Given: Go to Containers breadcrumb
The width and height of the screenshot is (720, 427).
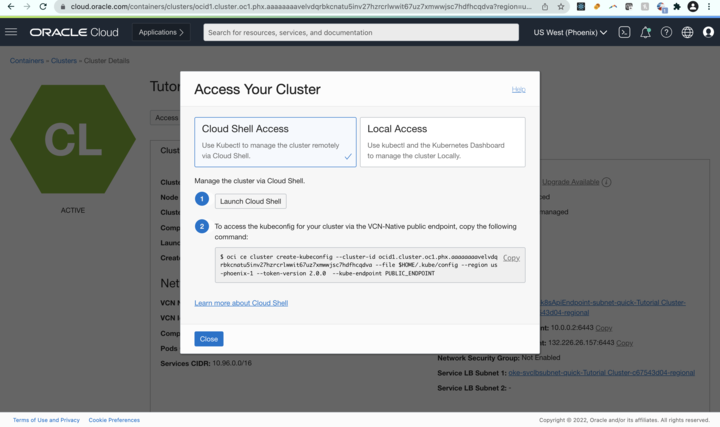Looking at the screenshot, I should tap(27, 61).
